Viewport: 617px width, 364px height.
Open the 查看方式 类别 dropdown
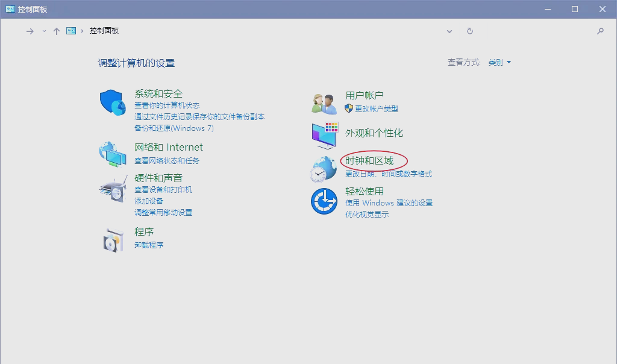pos(500,62)
